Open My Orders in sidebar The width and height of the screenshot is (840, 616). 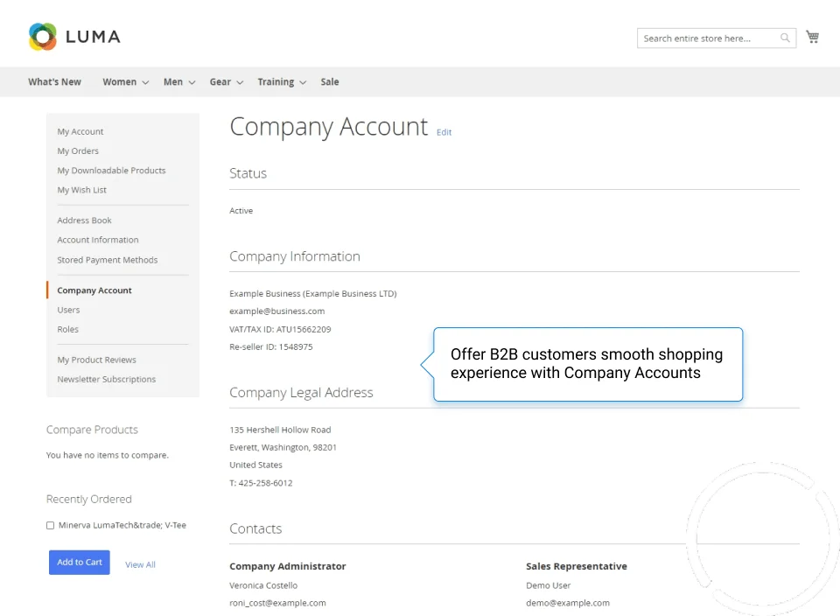point(78,151)
